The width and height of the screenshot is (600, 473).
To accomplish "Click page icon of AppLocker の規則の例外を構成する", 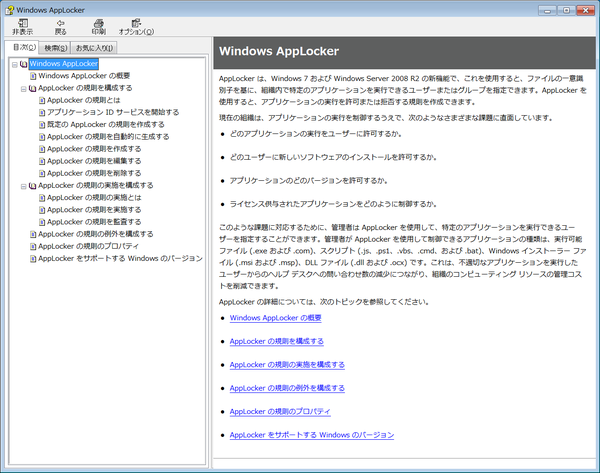I will (33, 234).
